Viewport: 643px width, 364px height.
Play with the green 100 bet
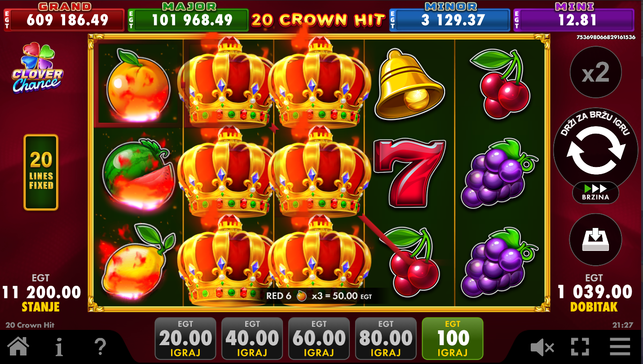[453, 339]
